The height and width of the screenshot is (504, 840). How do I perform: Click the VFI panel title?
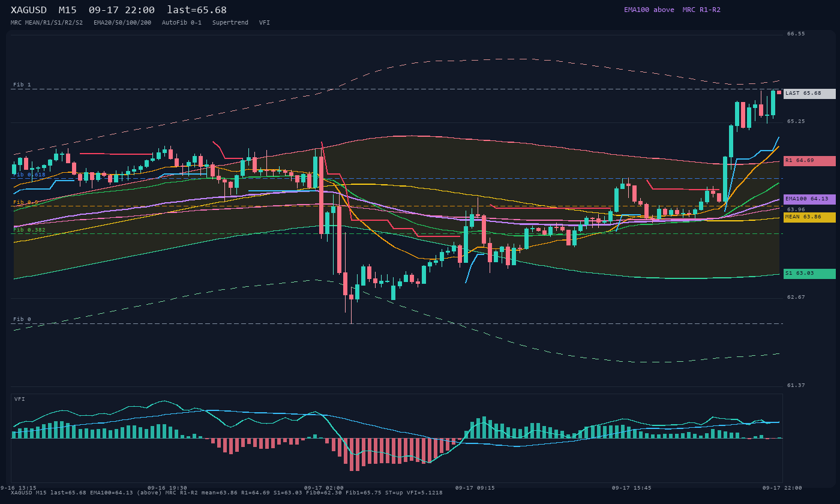[20, 399]
